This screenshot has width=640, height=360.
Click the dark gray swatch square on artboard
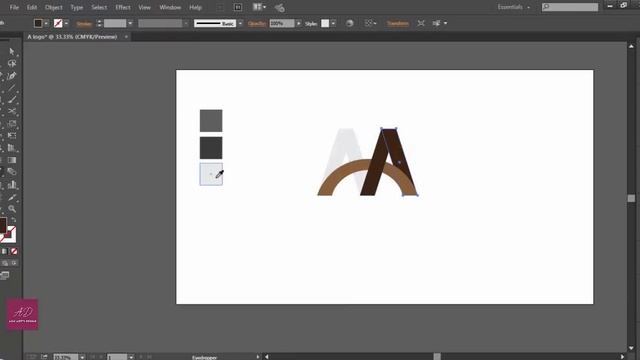tap(211, 148)
